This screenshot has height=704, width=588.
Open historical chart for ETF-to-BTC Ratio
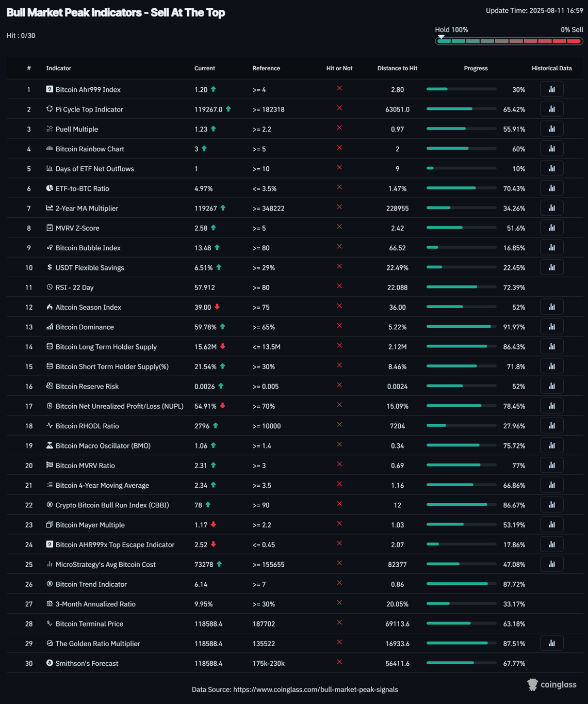pos(551,188)
